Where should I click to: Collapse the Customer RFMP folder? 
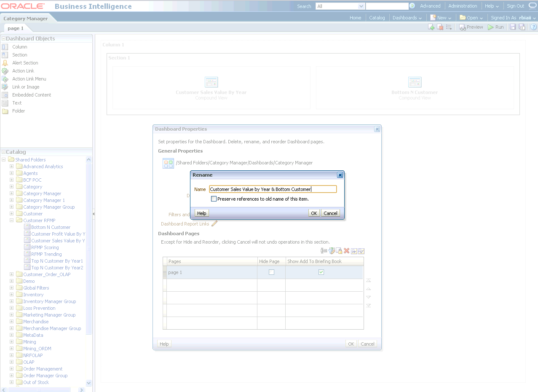coord(12,220)
